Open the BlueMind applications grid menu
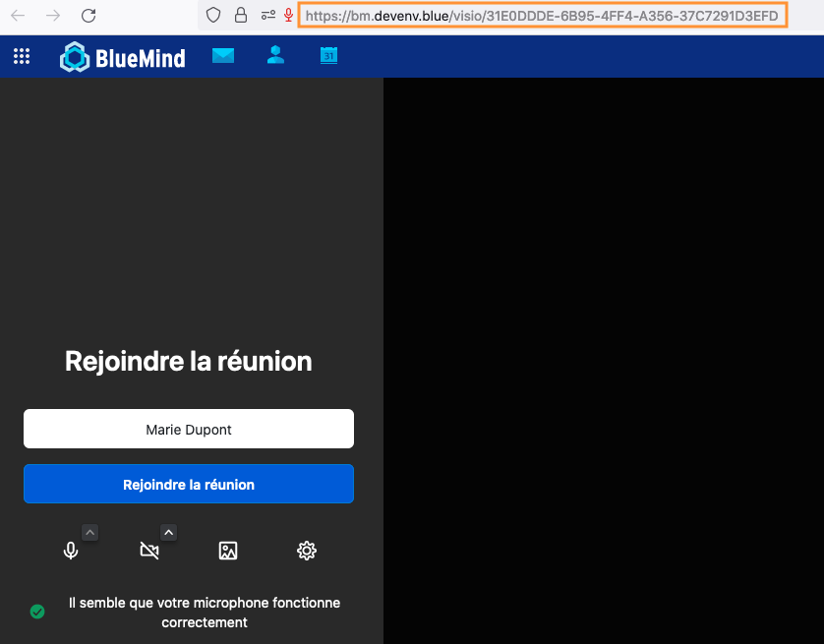Viewport: 824px width, 644px height. pyautogui.click(x=22, y=57)
